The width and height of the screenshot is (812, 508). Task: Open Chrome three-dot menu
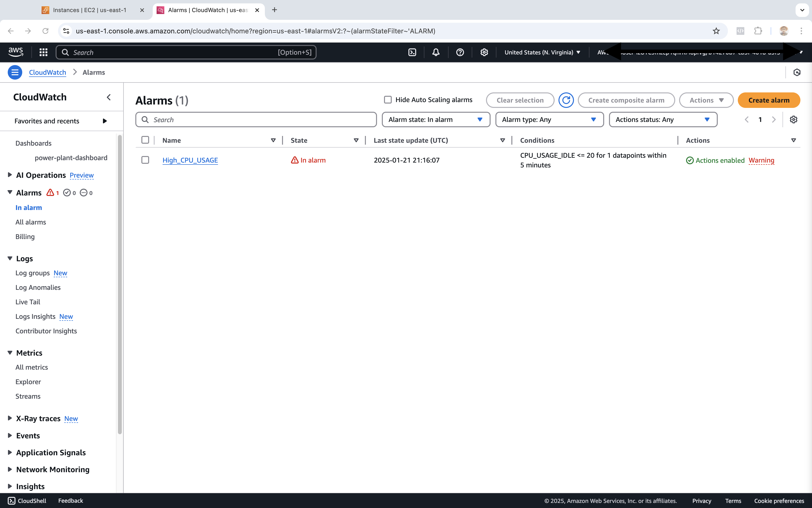tap(801, 31)
